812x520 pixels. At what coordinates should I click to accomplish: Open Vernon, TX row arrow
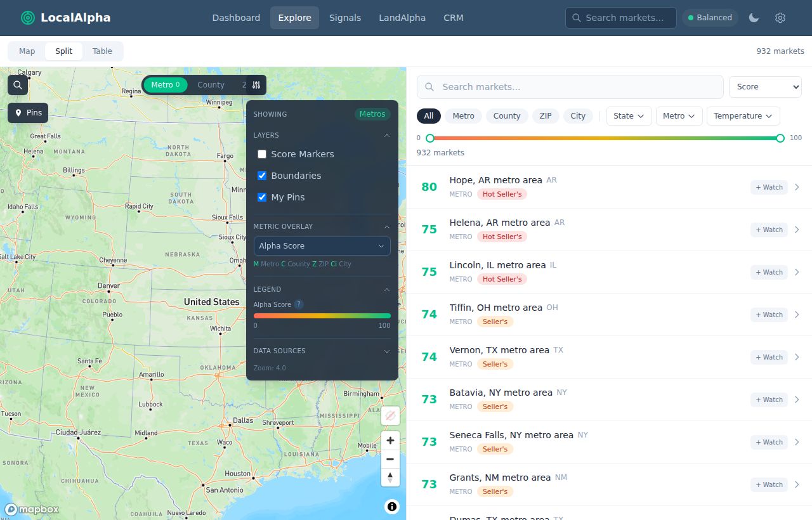pos(797,357)
